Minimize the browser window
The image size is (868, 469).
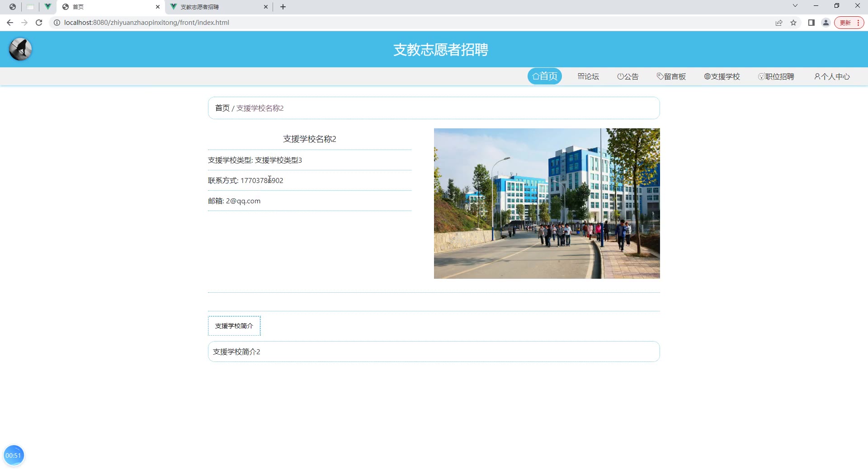pos(816,6)
